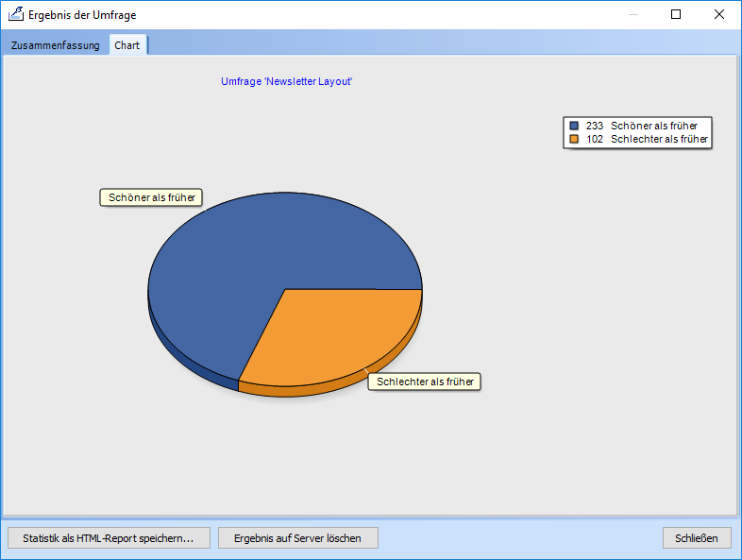Click the orange legend swatch for 'Schlechter als früher'

574,139
